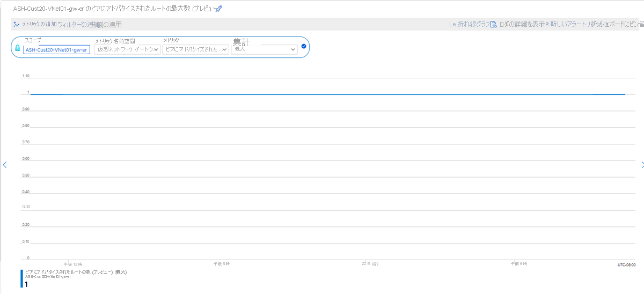644x294 pixels.
Task: Click the blue metric line in the chart
Action: click(x=327, y=94)
